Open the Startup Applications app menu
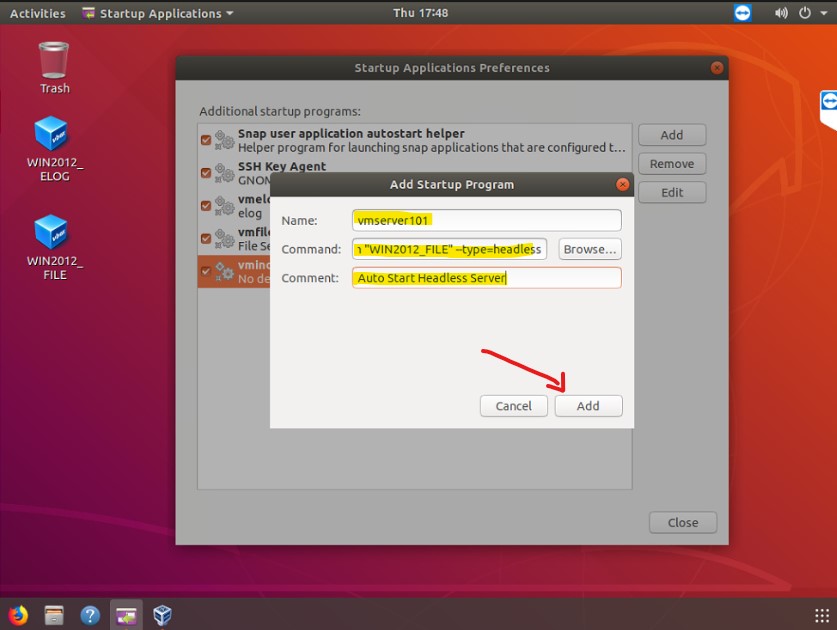This screenshot has width=837, height=630. (157, 13)
